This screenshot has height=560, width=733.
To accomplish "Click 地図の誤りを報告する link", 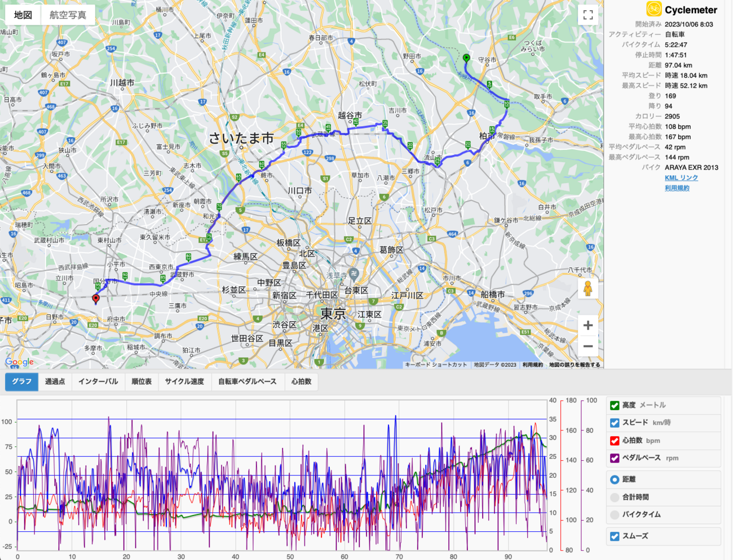I will [575, 365].
